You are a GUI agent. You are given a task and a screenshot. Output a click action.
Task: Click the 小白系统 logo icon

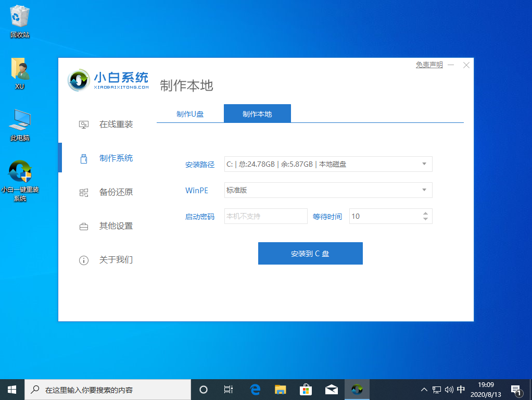pos(79,80)
